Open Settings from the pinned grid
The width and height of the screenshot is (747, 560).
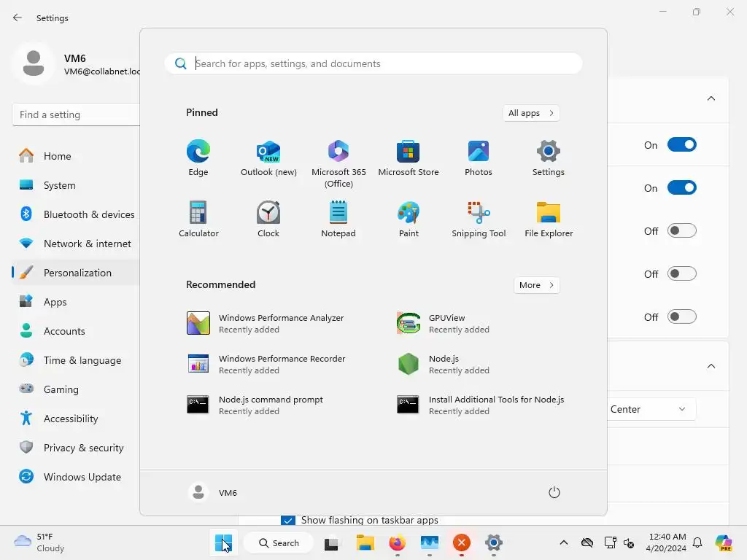pyautogui.click(x=549, y=158)
